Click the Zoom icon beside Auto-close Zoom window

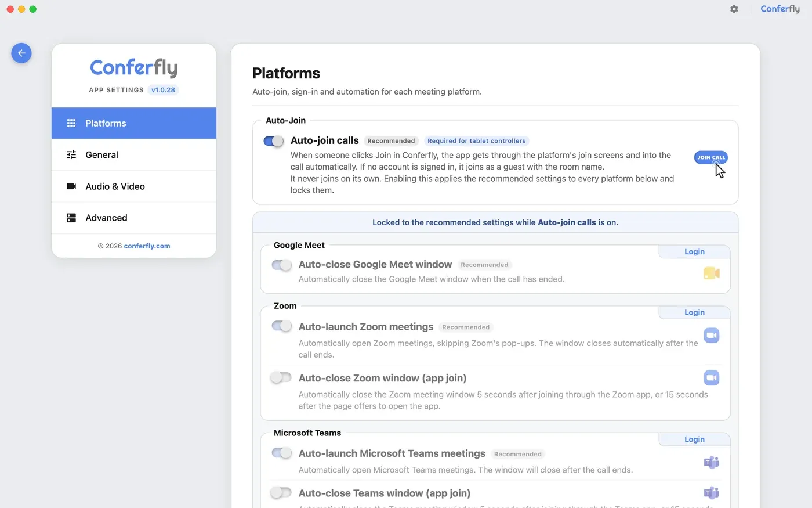712,378
